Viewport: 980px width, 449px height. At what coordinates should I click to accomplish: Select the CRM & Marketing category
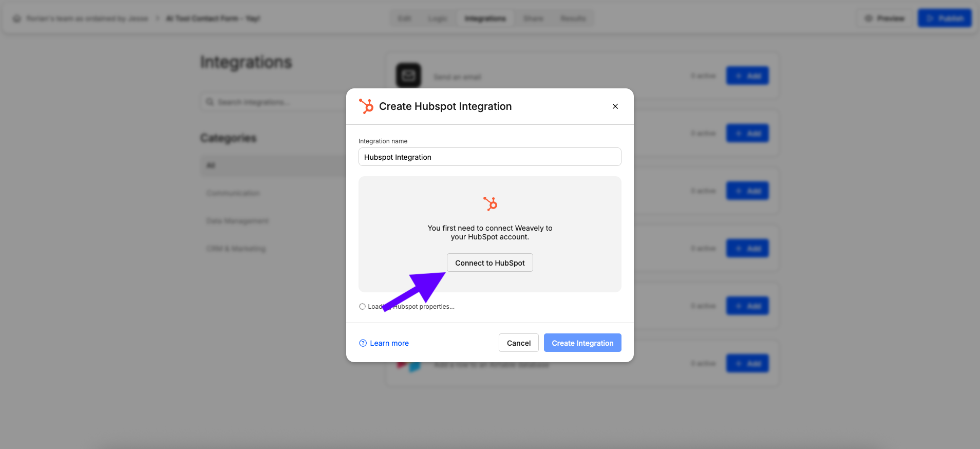coord(236,249)
